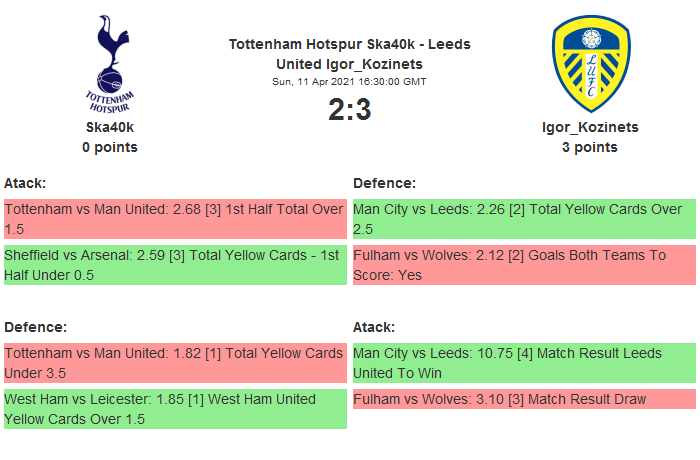This screenshot has width=700, height=460.
Task: Click the 2:3 final score
Action: (x=349, y=110)
